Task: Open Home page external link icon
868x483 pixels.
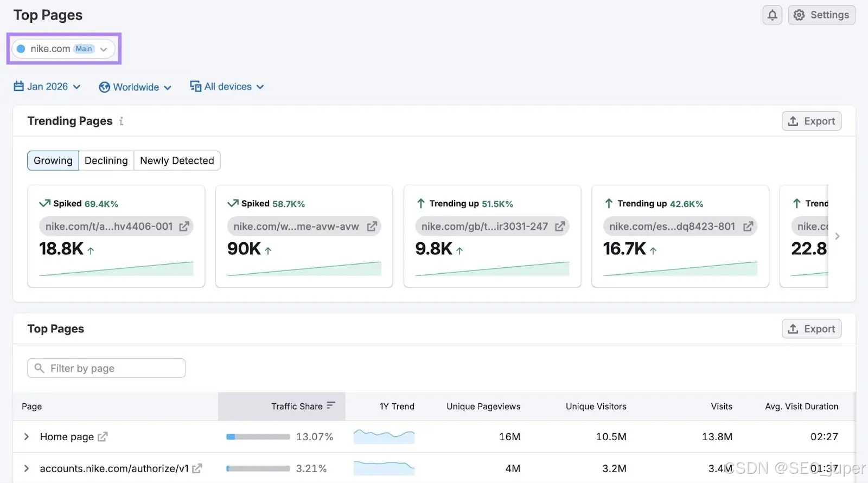Action: click(x=103, y=436)
